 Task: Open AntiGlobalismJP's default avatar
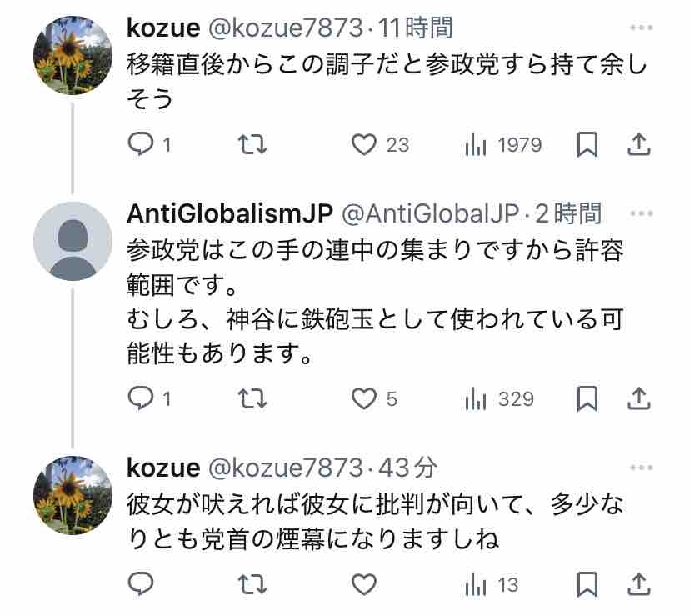[x=72, y=241]
